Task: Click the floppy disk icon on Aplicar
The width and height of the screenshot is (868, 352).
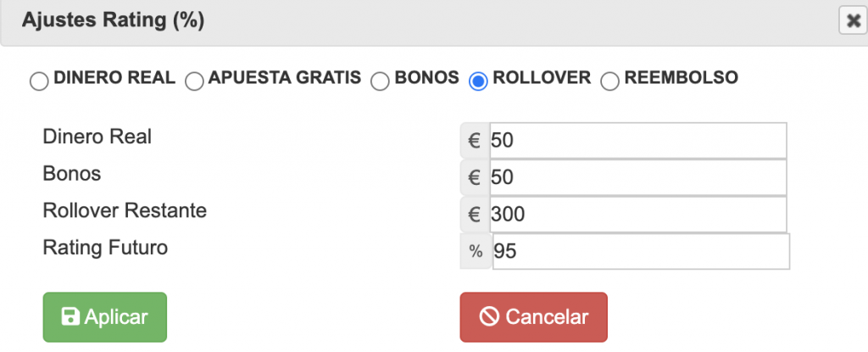Action: [x=70, y=317]
